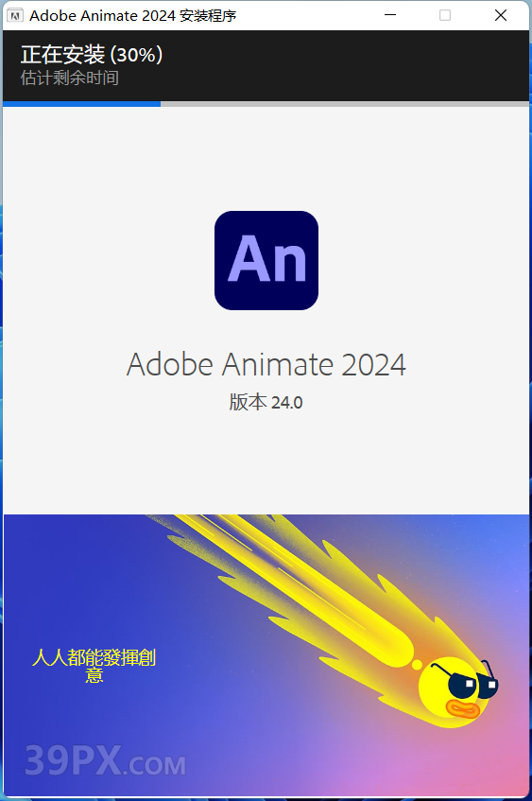Click the disabled maximize window button

coord(445,15)
